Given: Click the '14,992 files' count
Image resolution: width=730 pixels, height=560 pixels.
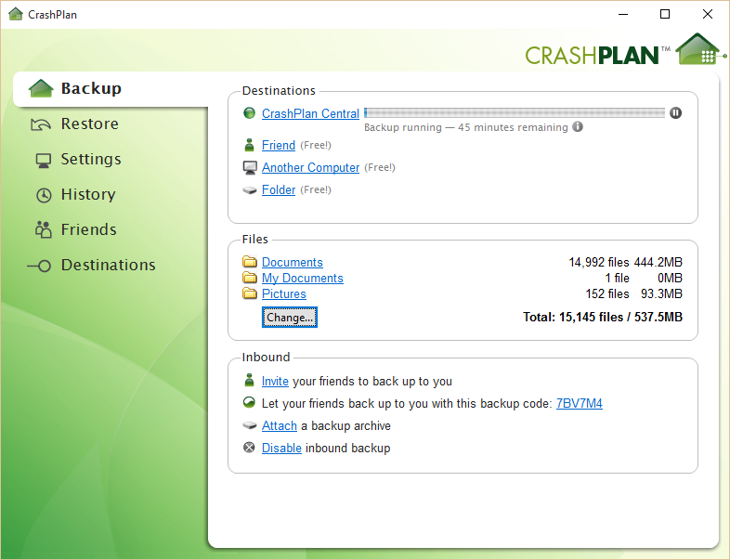Looking at the screenshot, I should 599,263.
